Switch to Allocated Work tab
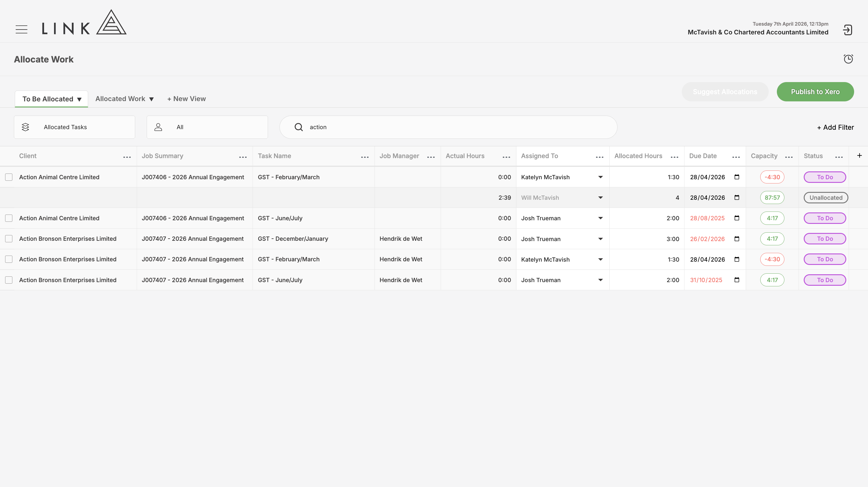 tap(124, 99)
